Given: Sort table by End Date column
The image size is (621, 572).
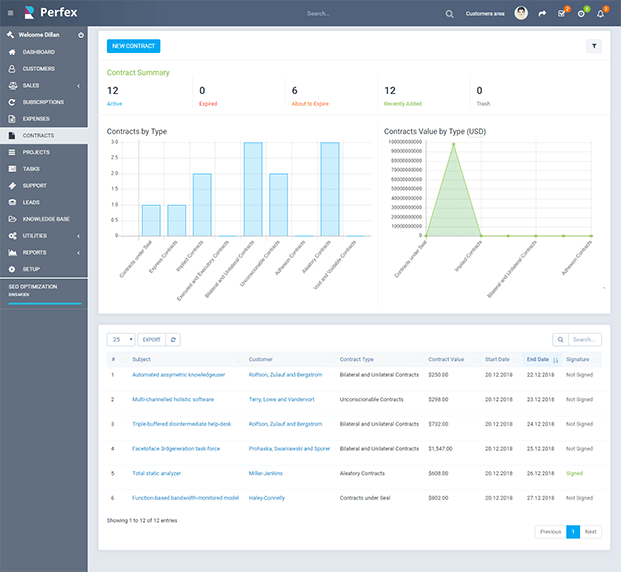Looking at the screenshot, I should pyautogui.click(x=538, y=359).
